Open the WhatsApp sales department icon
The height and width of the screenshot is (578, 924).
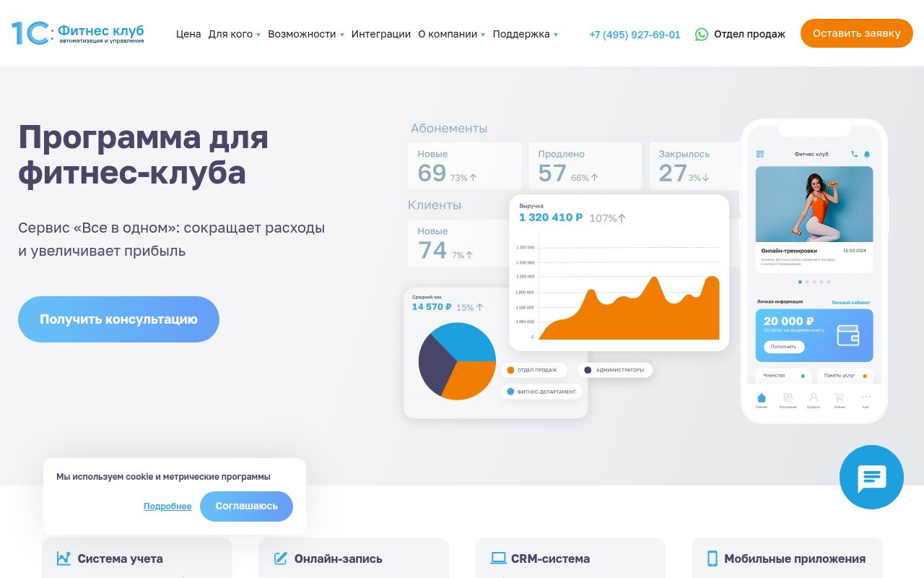click(701, 34)
